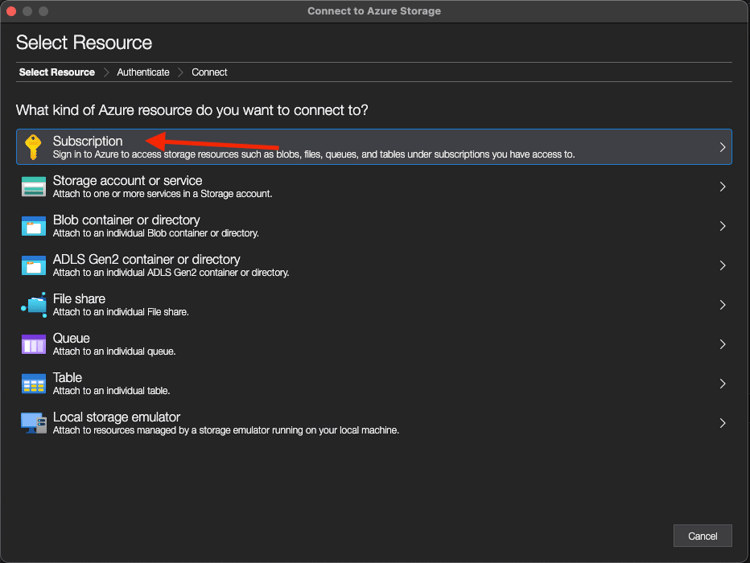Expand the Subscription option chevron
The height and width of the screenshot is (563, 750).
tap(722, 147)
